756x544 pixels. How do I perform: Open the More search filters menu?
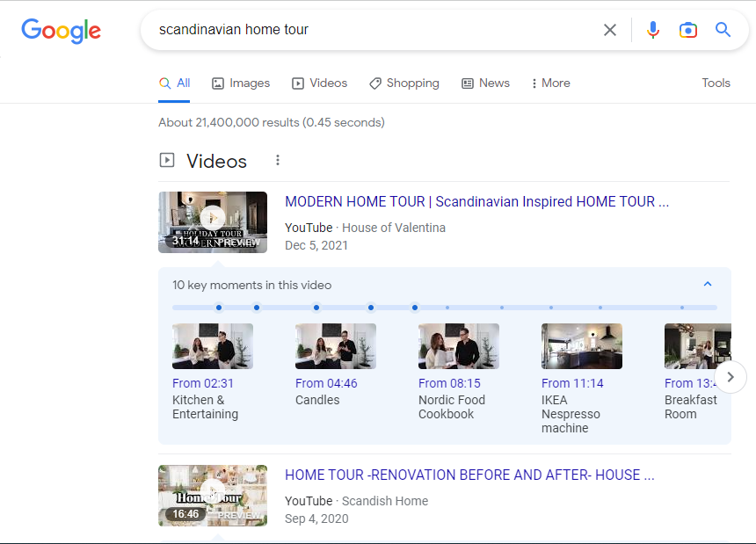550,83
